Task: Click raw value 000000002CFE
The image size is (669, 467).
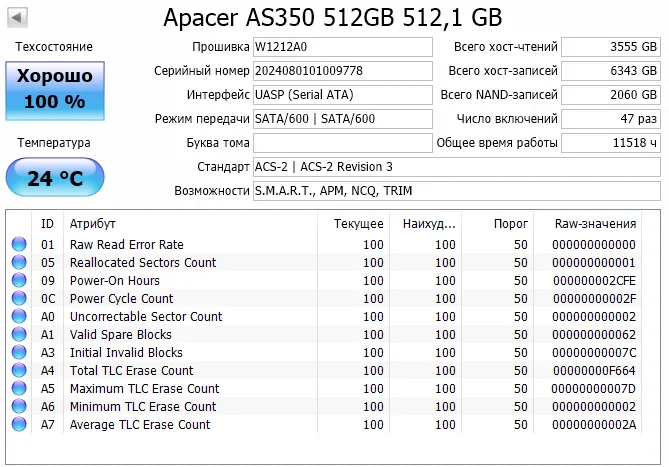Action: [594, 281]
